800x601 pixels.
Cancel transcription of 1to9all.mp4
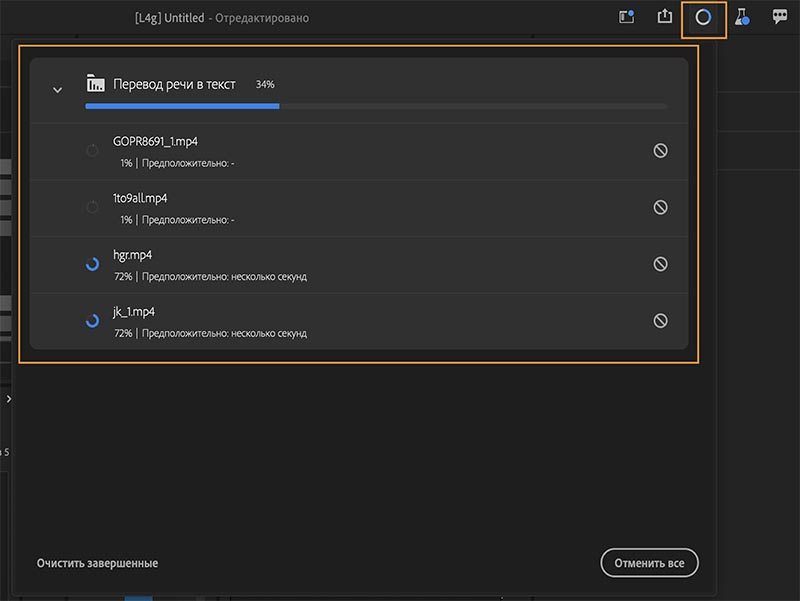660,207
